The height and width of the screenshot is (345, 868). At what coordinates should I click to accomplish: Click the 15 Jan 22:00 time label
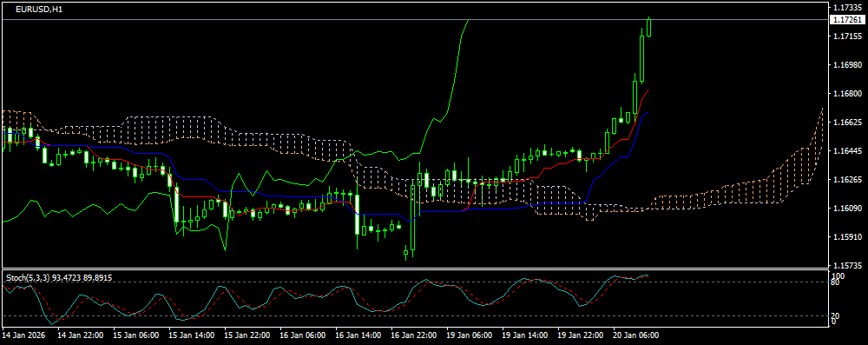click(x=247, y=335)
